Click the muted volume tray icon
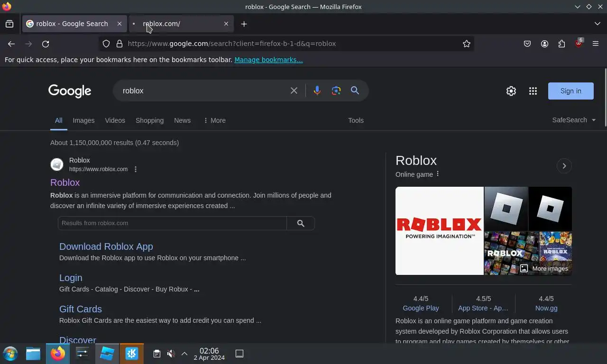This screenshot has width=607, height=364. tap(171, 354)
